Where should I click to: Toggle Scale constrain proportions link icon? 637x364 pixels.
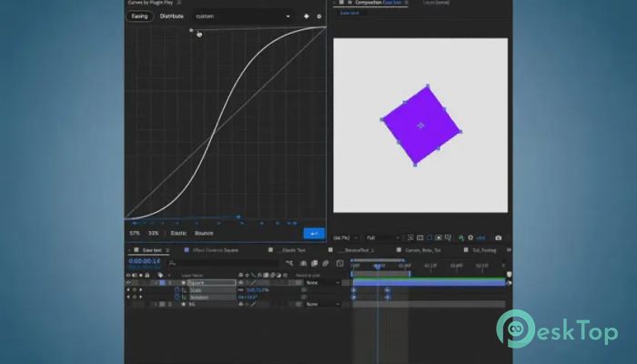coord(240,290)
